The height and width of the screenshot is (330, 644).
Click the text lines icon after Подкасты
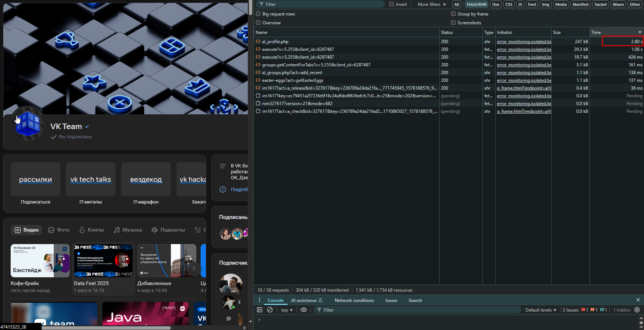tap(198, 230)
